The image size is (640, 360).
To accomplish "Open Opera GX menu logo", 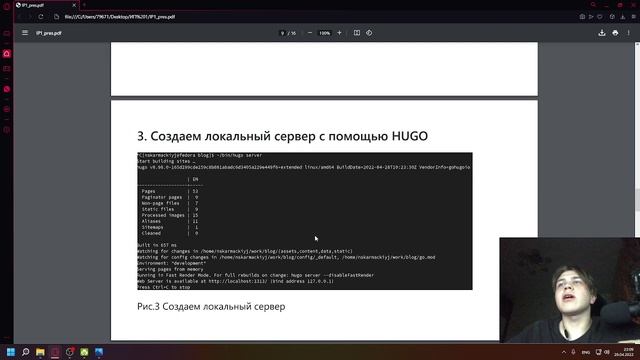I will click(7, 6).
